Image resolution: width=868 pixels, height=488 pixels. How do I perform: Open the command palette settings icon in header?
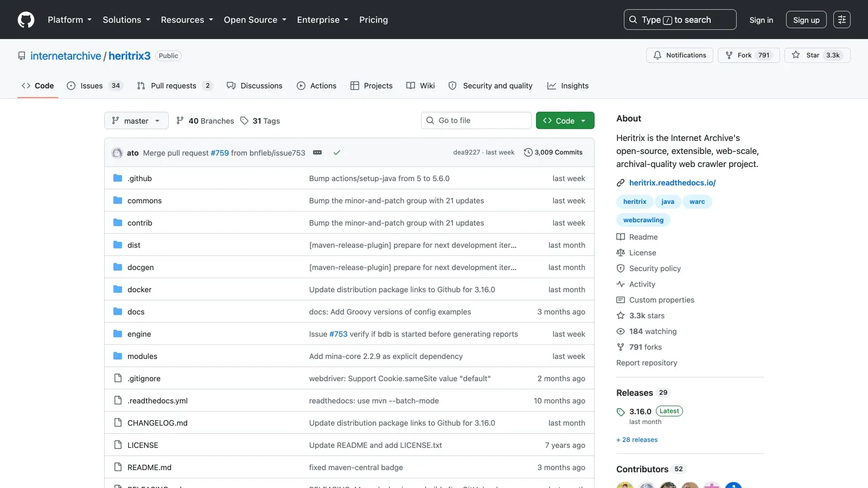(842, 20)
